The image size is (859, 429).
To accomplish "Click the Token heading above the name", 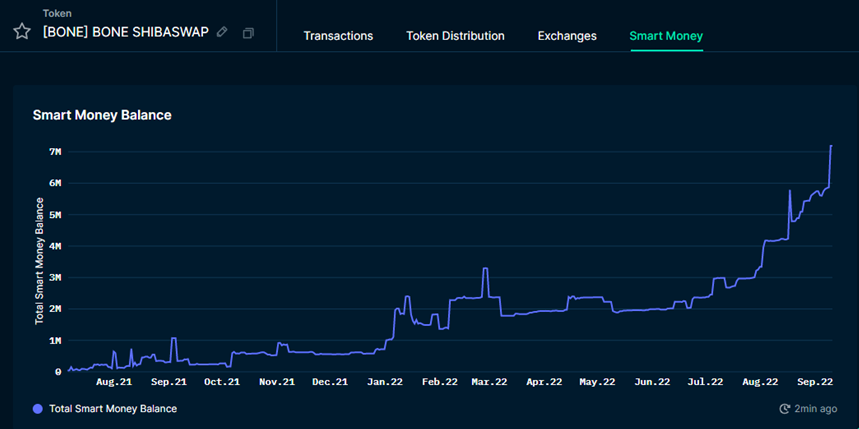I will pos(57,13).
